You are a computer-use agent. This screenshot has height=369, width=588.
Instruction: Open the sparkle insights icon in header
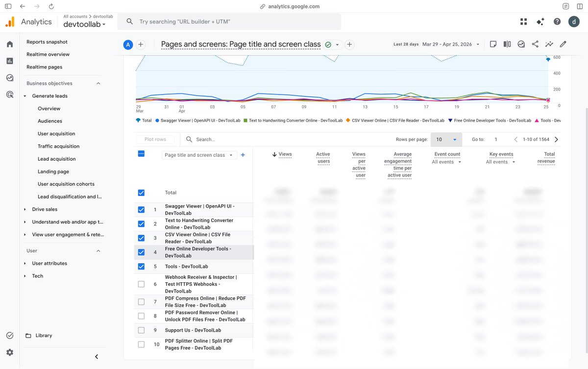[540, 22]
